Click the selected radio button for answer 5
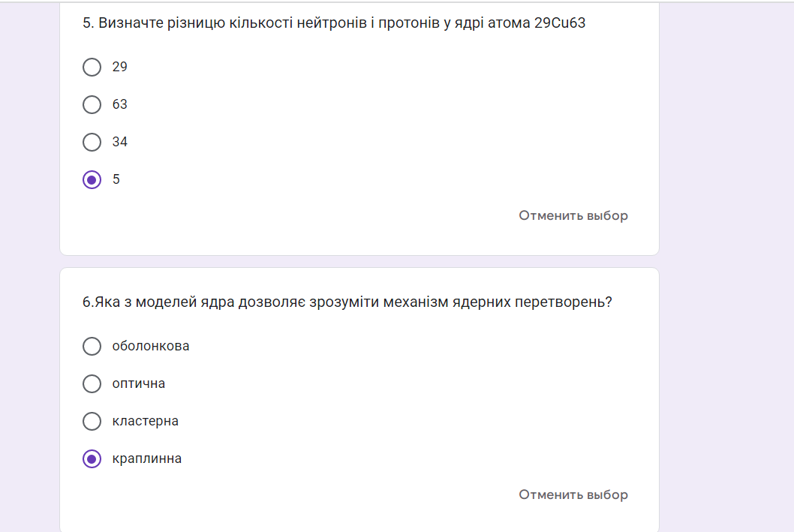The image size is (794, 532). tap(92, 179)
